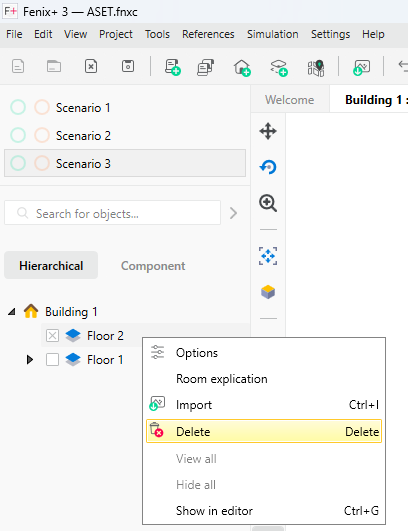The width and height of the screenshot is (408, 531).
Task: Select Floor 1 in the tree
Action: (x=105, y=360)
